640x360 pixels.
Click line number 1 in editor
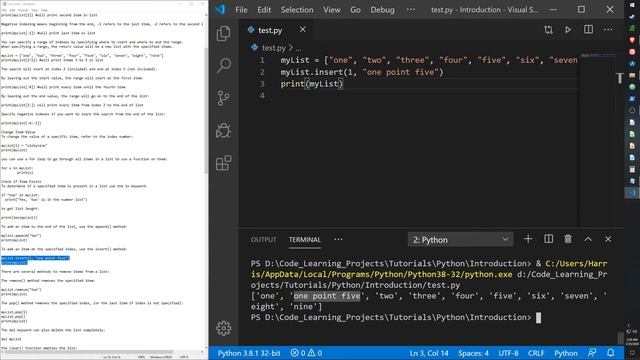(262, 60)
